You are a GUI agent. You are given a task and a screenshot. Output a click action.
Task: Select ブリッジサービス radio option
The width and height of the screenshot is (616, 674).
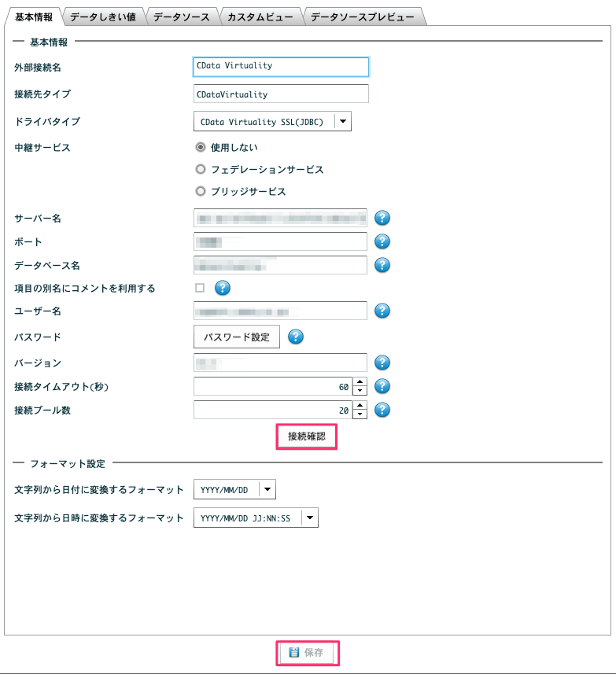pos(201,191)
